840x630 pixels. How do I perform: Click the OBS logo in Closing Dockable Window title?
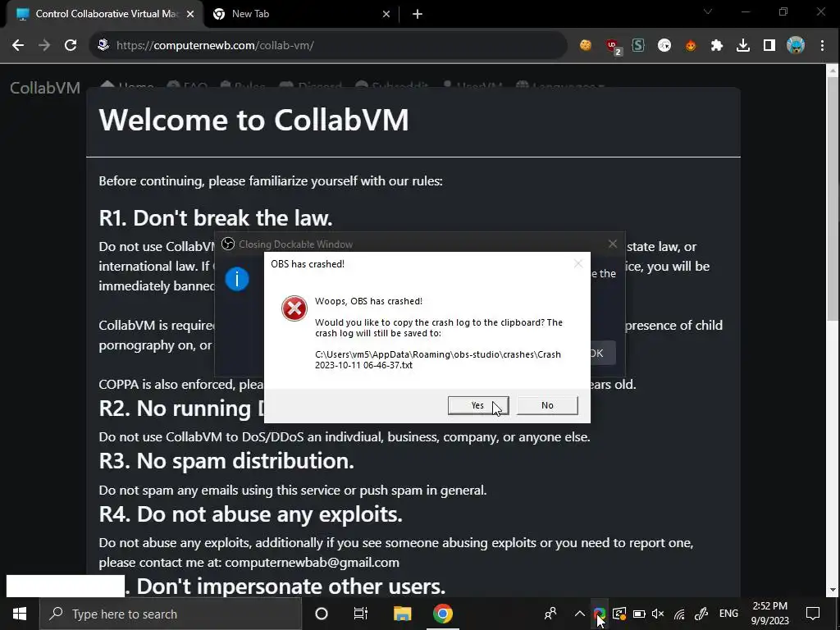[x=228, y=244]
